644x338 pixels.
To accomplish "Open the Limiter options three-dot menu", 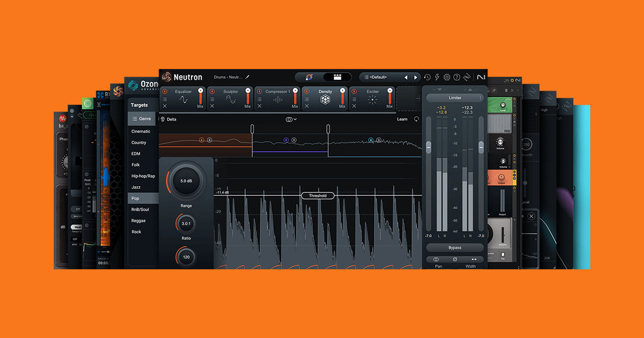I will pos(481,98).
